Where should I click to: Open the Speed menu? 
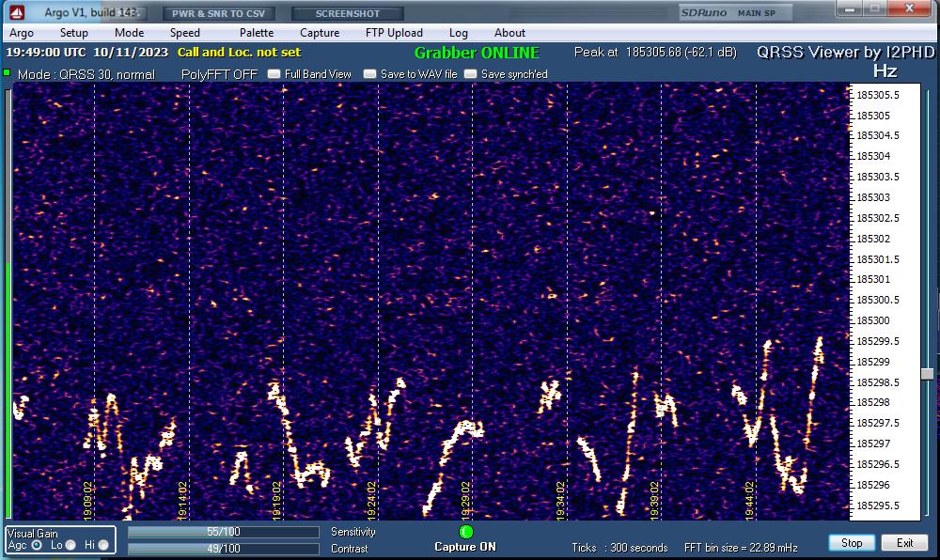click(184, 33)
